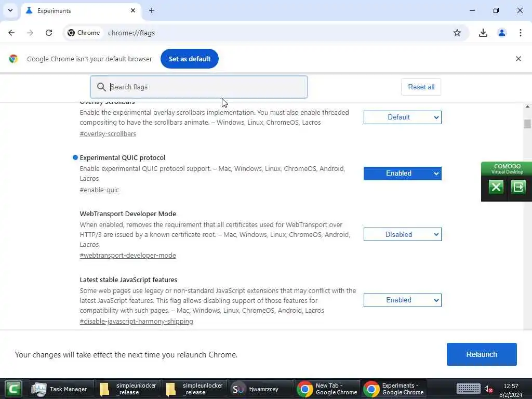This screenshot has height=399, width=532.
Task: Select the Experiments tab
Action: pyautogui.click(x=81, y=11)
